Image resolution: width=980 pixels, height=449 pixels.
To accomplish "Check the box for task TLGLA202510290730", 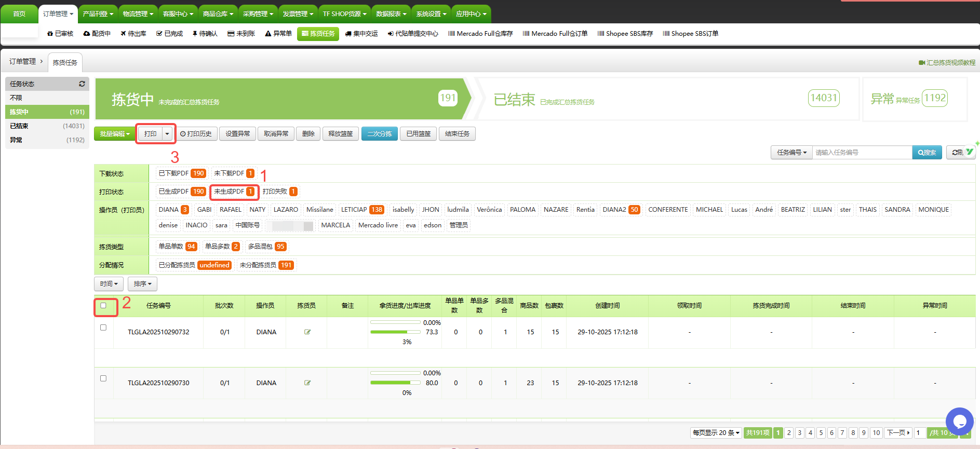I will coord(103,378).
